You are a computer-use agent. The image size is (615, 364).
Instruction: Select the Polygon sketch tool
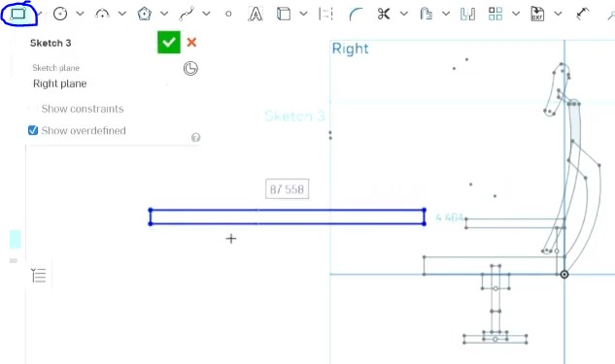(145, 14)
